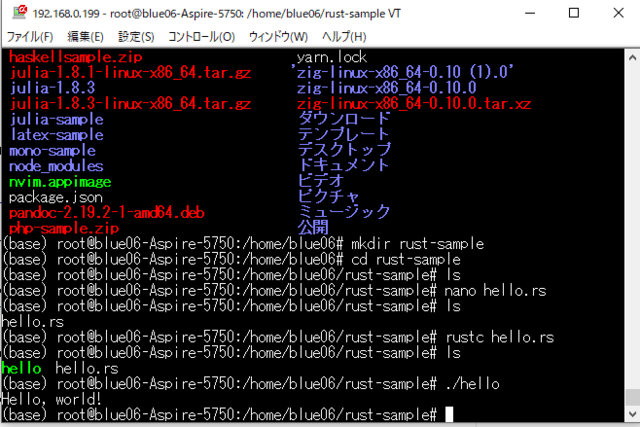Click the Hello, world! output line
The image size is (640, 427).
(x=51, y=399)
